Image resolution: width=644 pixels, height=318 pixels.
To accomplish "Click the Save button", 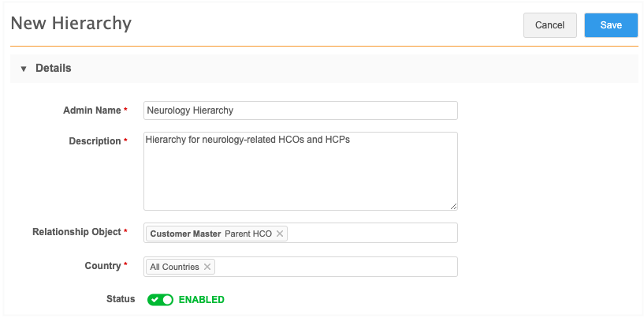I will pyautogui.click(x=611, y=25).
